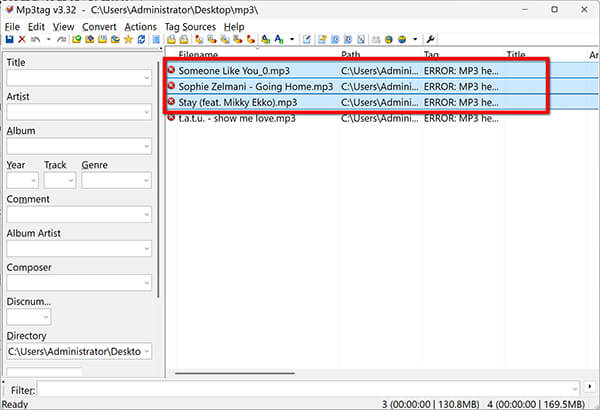Click the Filename - Filename convert icon
This screenshot has height=410, width=600.
point(225,39)
